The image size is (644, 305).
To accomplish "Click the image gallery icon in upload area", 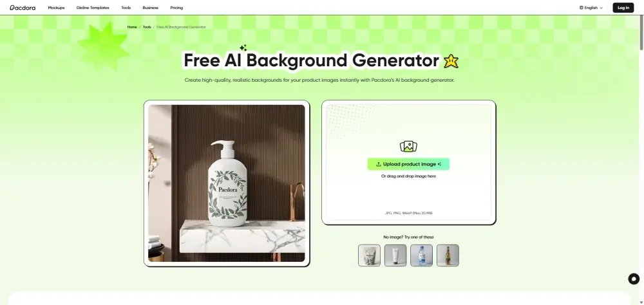I will (x=408, y=147).
